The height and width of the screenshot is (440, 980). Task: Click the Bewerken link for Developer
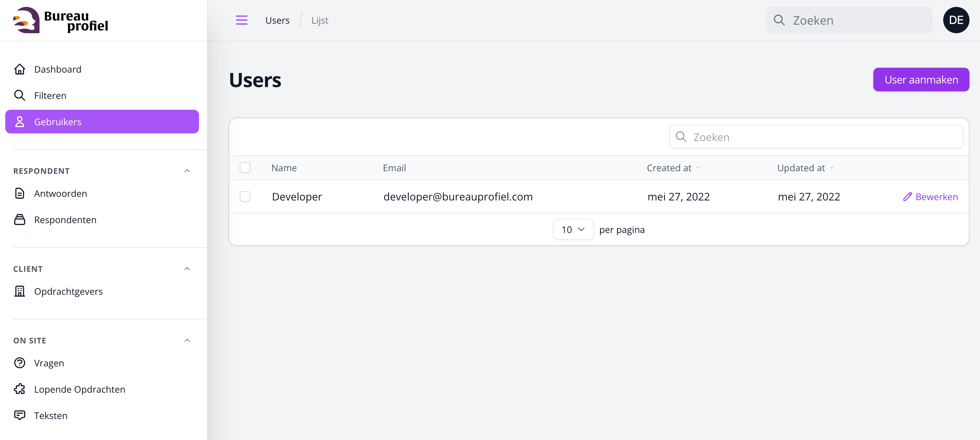point(930,197)
